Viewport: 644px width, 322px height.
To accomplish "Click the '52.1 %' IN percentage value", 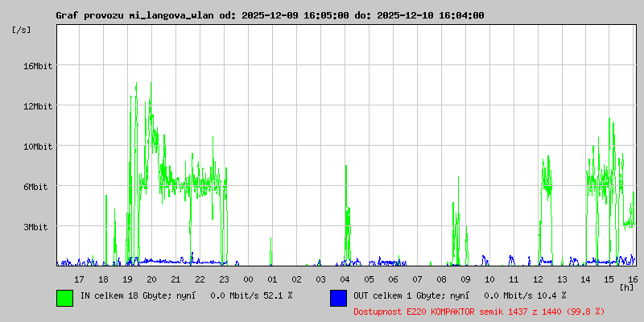I will coord(279,295).
